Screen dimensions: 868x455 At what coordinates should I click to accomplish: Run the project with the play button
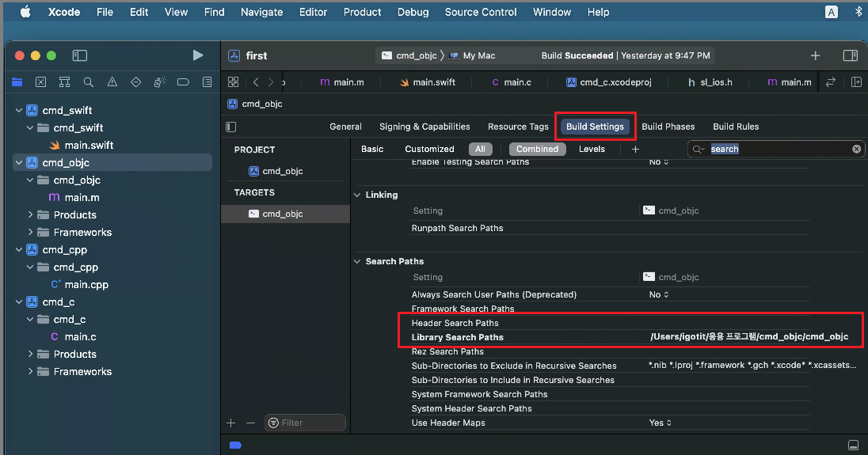[198, 55]
